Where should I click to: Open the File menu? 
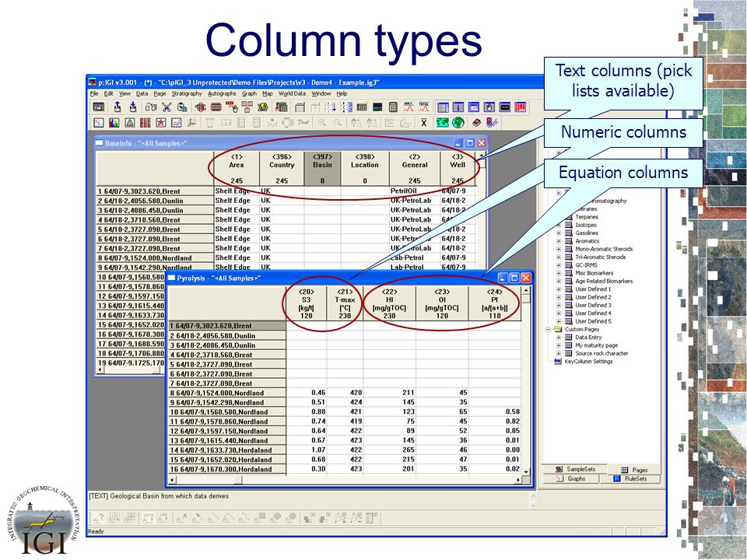pos(94,94)
